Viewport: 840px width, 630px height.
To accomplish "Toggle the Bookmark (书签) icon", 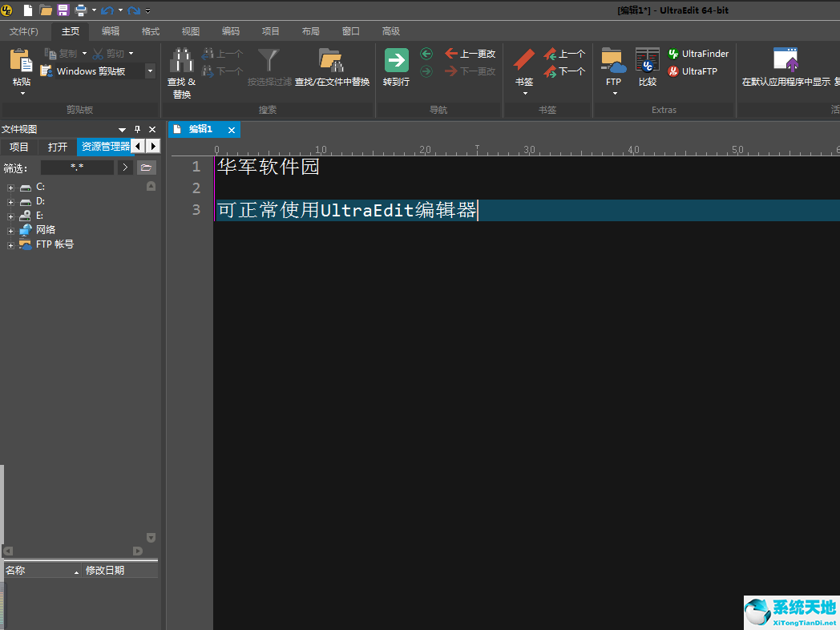I will [524, 60].
